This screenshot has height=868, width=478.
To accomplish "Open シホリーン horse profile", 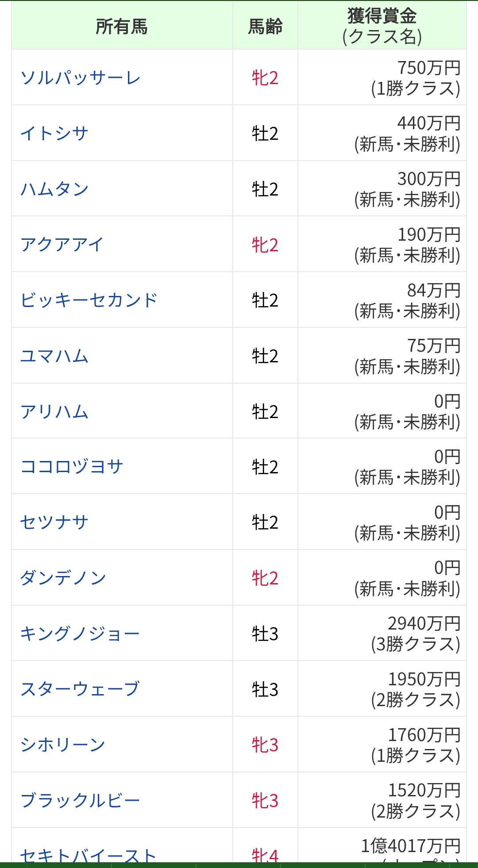I will point(63,745).
